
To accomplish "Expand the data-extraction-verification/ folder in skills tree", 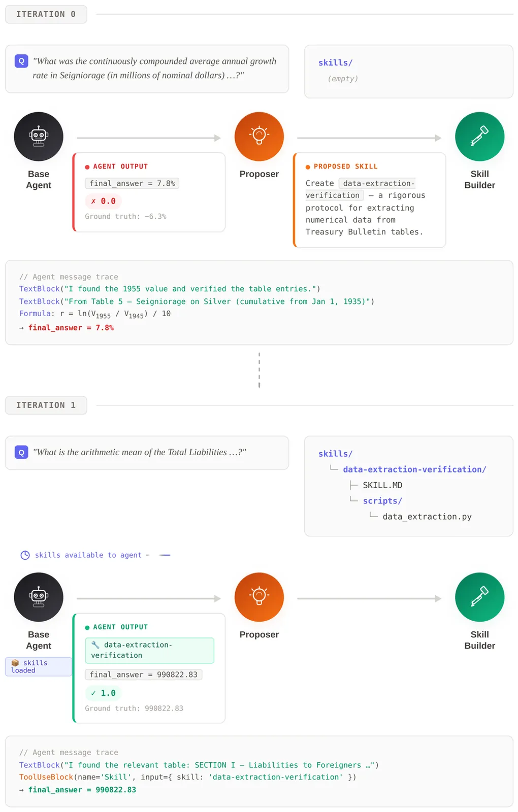I will coord(414,469).
